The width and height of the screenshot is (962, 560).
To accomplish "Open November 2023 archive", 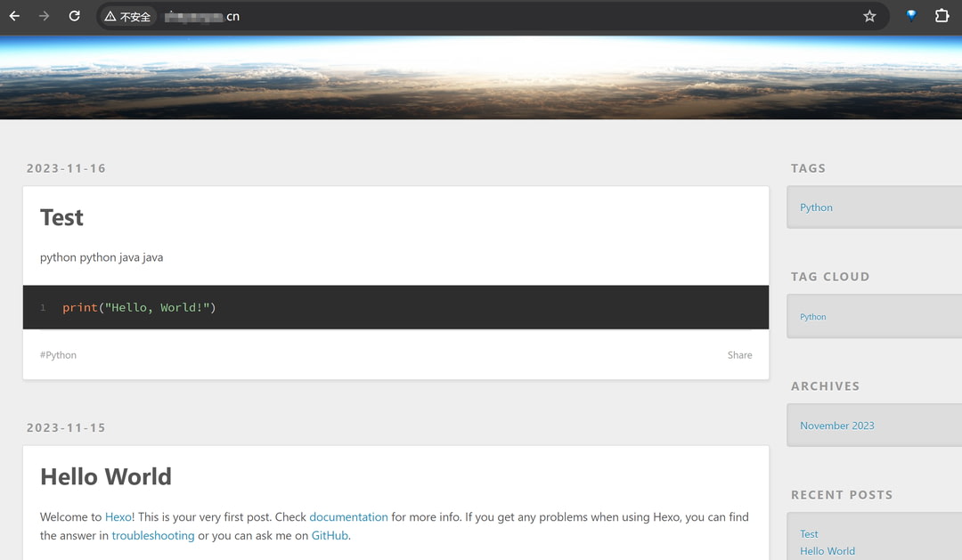I will click(x=836, y=426).
